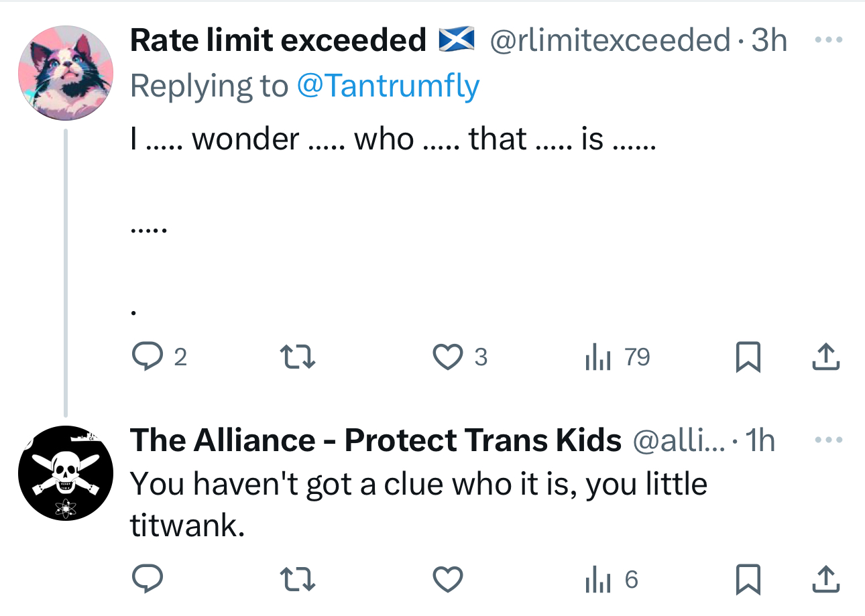Bookmark the Rate limit exceeded tweet
865x616 pixels.
(748, 357)
